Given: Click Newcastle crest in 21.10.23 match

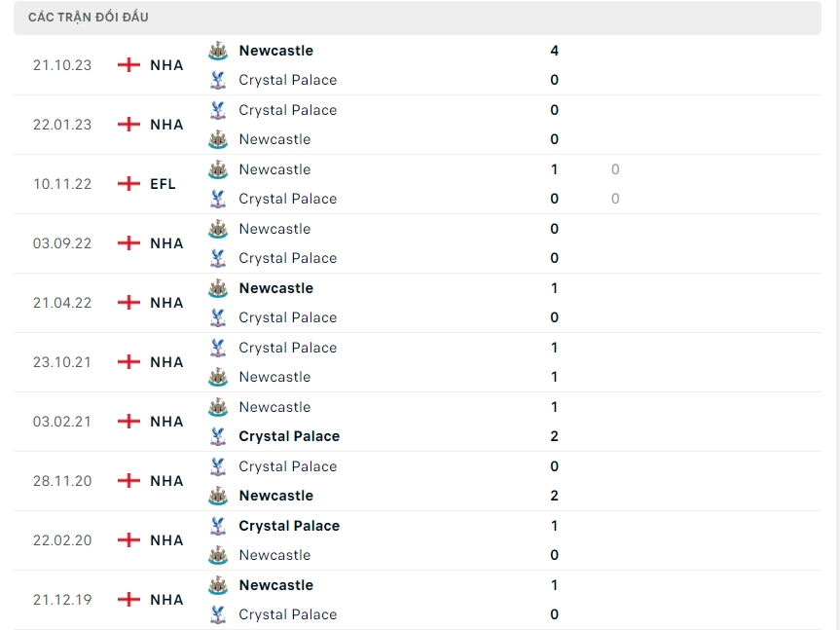Looking at the screenshot, I should pos(218,51).
